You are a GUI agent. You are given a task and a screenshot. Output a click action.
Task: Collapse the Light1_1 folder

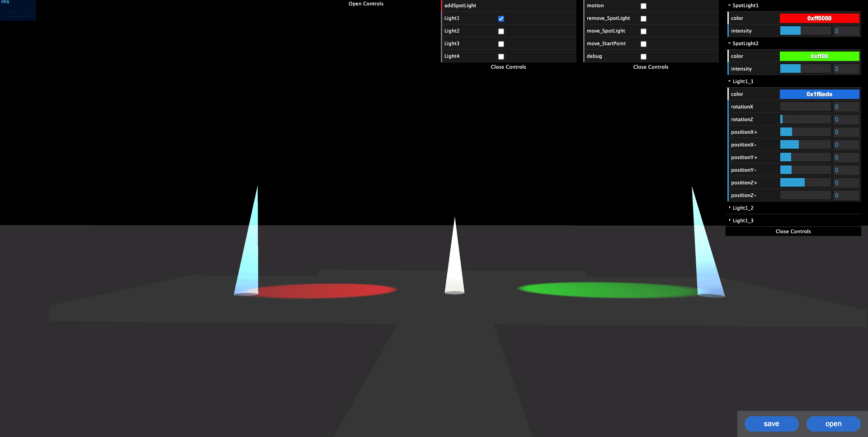coord(743,81)
